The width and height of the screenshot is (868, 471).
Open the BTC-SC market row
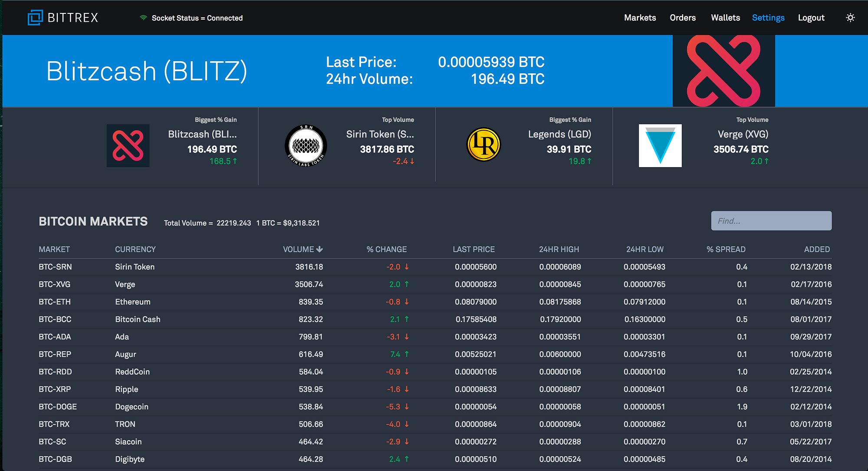[x=435, y=441]
